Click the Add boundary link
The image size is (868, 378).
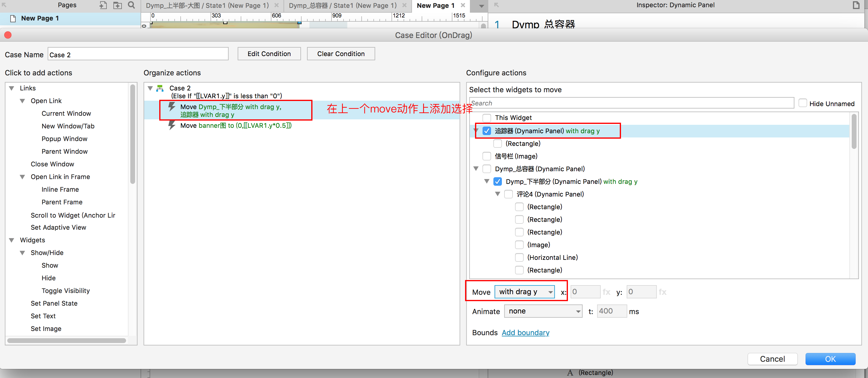point(525,333)
